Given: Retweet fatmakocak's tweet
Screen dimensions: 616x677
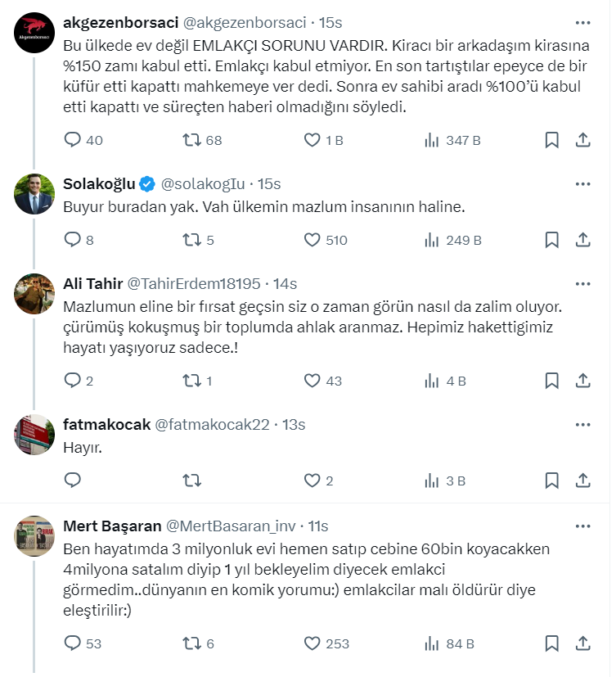Looking at the screenshot, I should [x=192, y=481].
